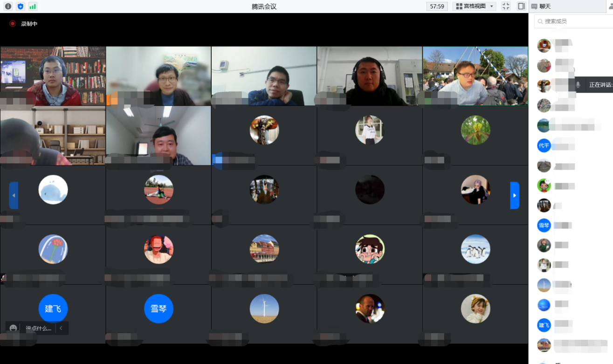Screen dimensions: 613x364
Task: Collapse the quick chat bar arrow
Action: 61,328
